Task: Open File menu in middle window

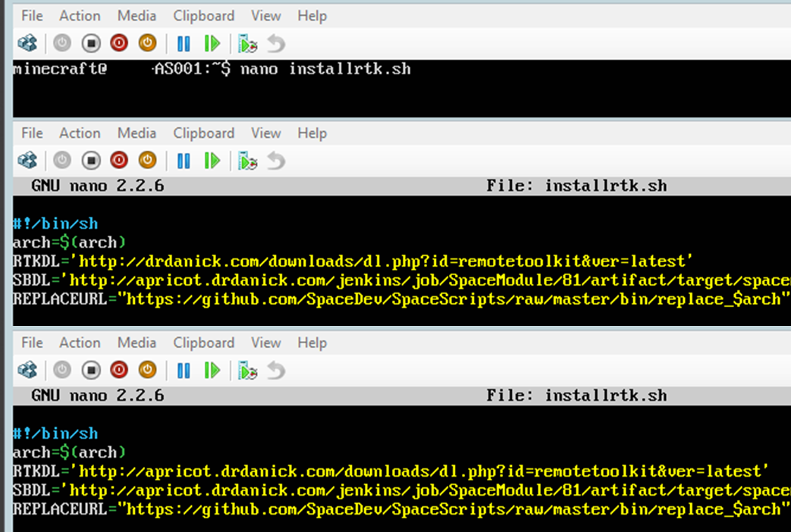Action: [32, 133]
